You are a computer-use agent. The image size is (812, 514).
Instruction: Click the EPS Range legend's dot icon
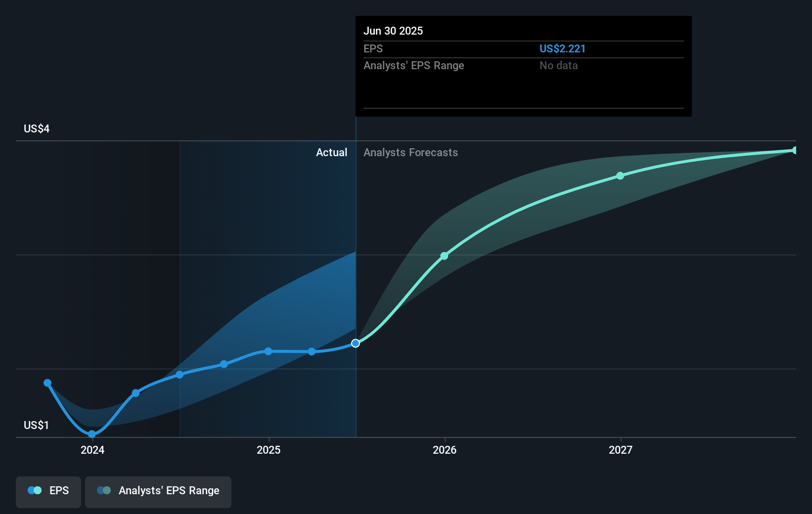click(104, 490)
